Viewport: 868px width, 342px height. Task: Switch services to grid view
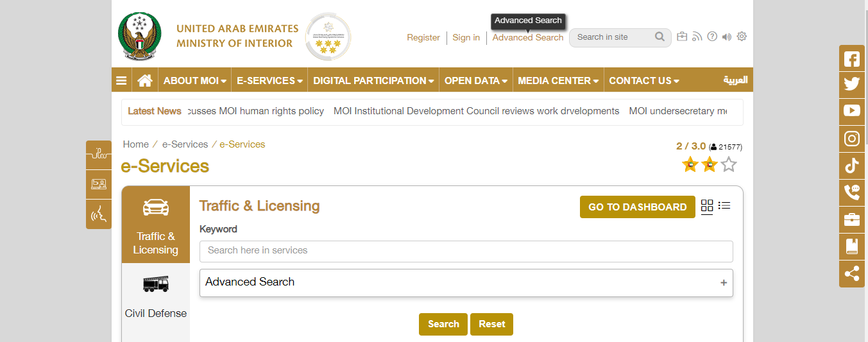[x=707, y=206]
